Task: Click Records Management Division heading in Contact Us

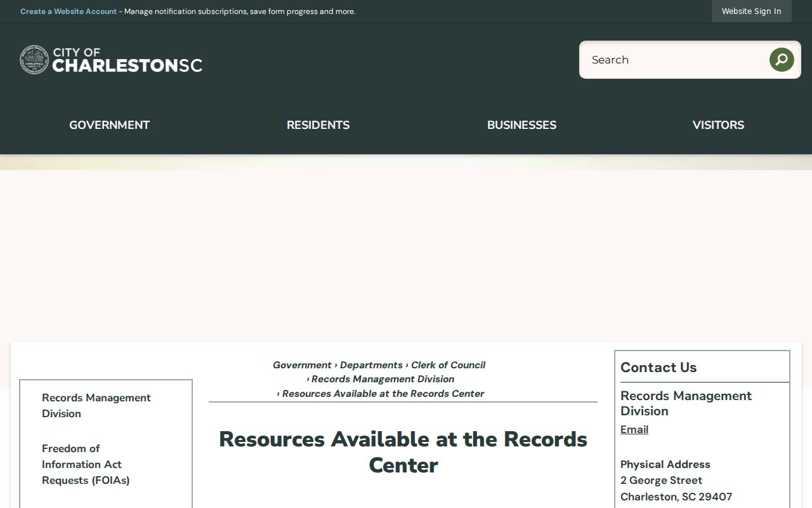Action: click(x=686, y=403)
